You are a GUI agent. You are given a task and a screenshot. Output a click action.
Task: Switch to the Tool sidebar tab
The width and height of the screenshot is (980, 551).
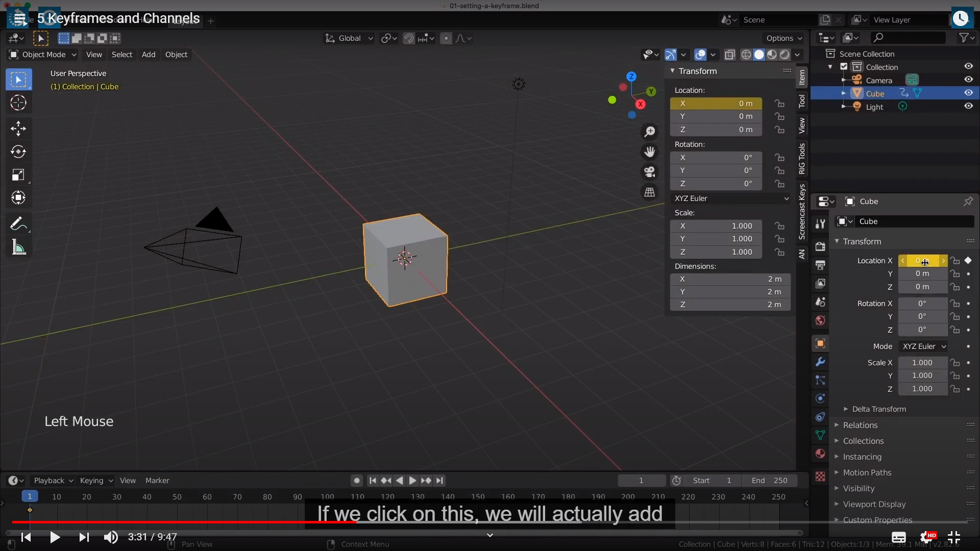(802, 101)
